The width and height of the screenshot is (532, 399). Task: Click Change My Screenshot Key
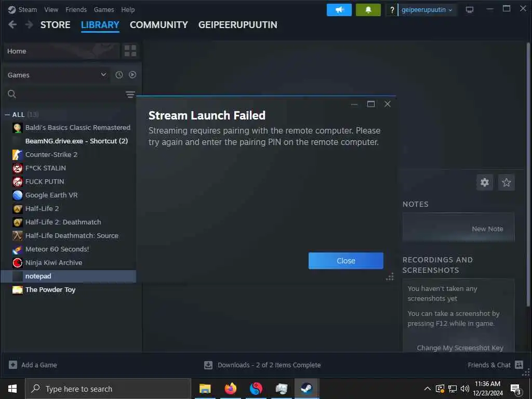coord(460,348)
